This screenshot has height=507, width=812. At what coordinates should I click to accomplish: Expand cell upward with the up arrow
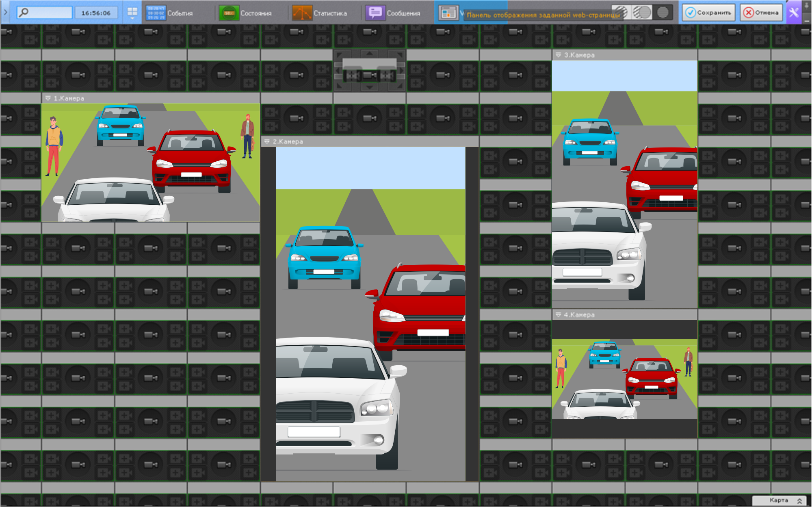point(370,54)
